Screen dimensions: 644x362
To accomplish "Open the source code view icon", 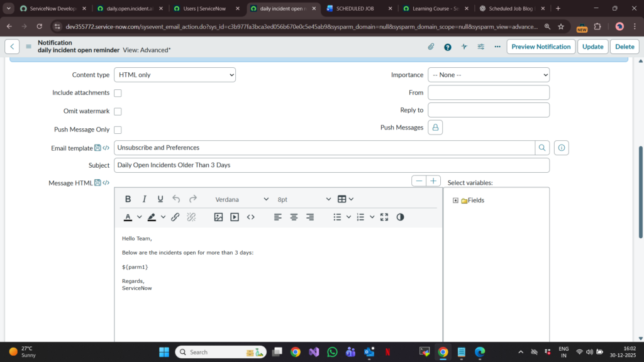I will (x=250, y=217).
